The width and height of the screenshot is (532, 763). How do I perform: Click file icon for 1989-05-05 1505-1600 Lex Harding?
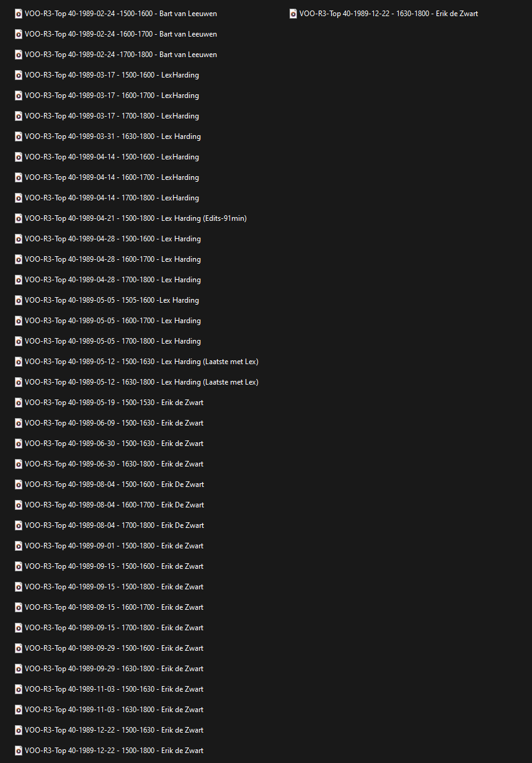tap(19, 300)
